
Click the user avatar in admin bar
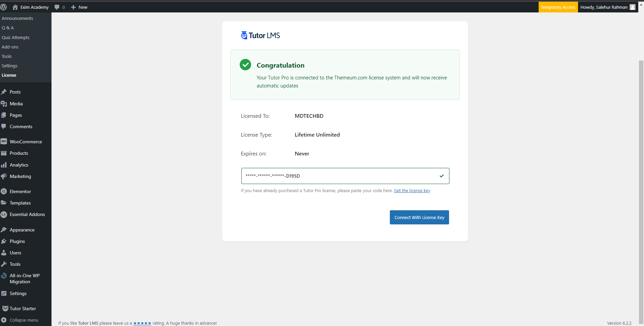633,7
